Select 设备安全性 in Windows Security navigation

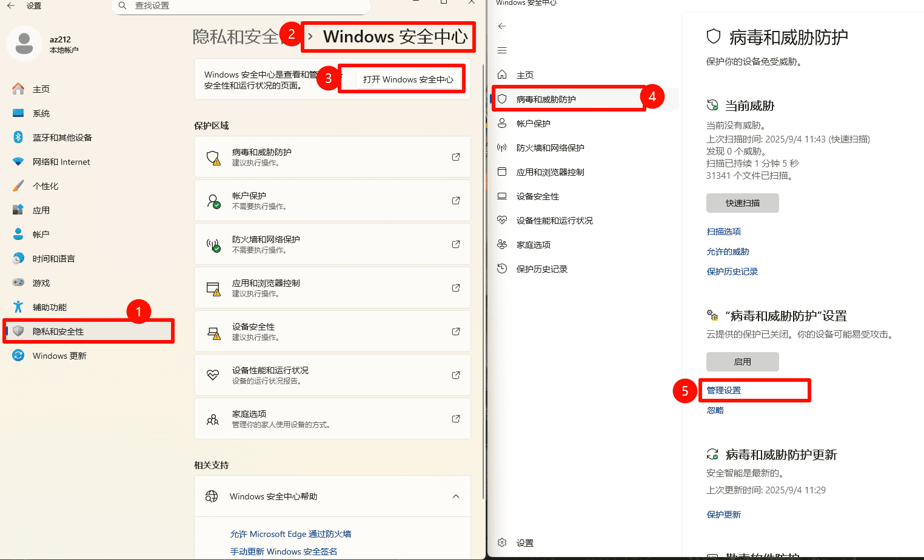[x=584, y=196]
